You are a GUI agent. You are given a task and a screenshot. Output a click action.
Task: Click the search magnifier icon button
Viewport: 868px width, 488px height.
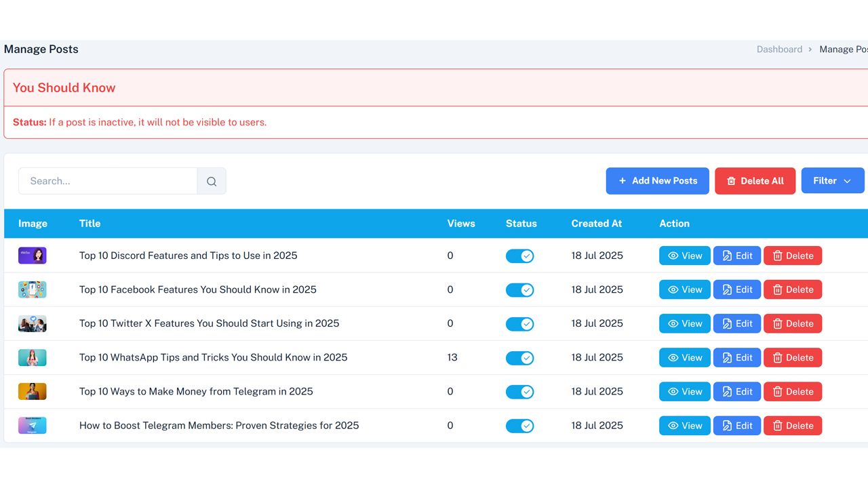click(x=212, y=181)
